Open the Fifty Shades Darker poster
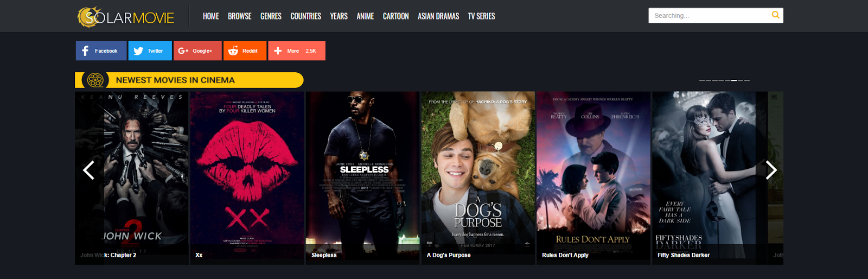Image resolution: width=868 pixels, height=279 pixels. point(710,178)
